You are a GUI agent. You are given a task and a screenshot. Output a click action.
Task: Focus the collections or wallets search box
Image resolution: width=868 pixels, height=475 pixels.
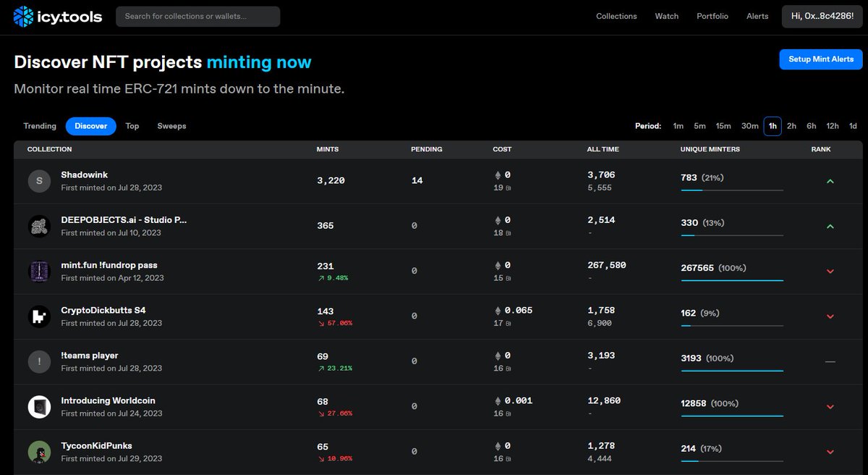tap(197, 16)
